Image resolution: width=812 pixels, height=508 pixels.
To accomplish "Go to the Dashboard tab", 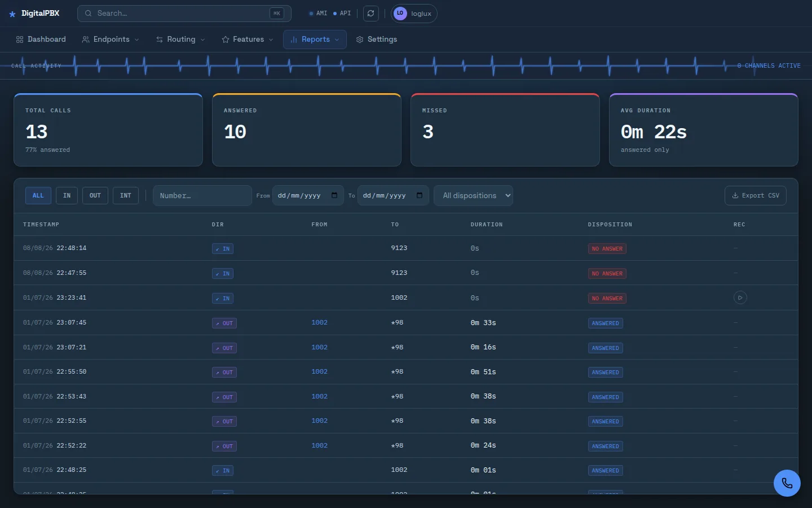I will (x=41, y=40).
